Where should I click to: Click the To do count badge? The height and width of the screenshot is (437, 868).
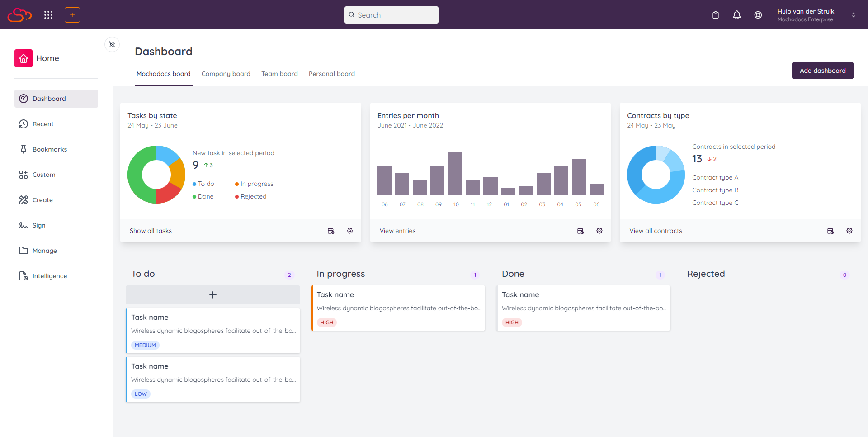coord(289,275)
